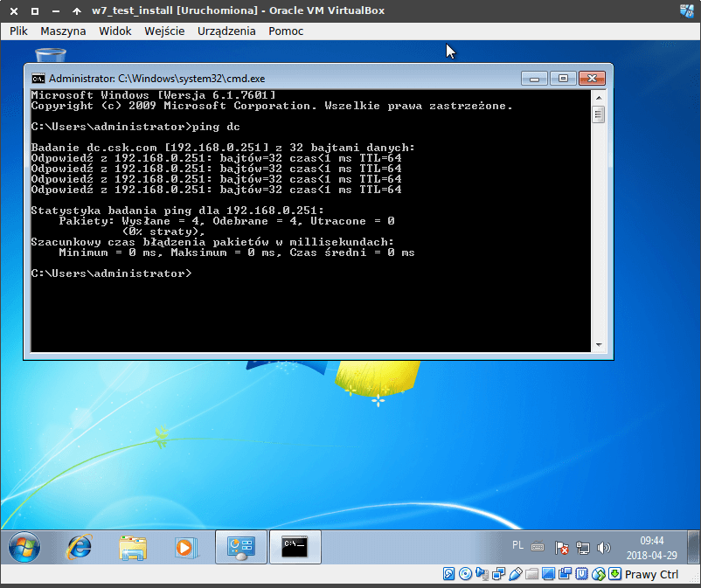Click the cmd scrollbar down arrow

pyautogui.click(x=599, y=345)
